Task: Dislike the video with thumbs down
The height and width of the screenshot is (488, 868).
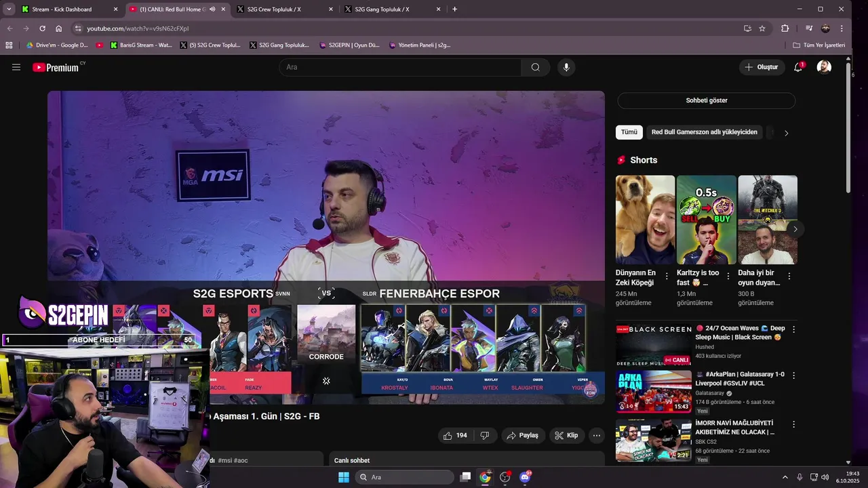Action: tap(485, 435)
